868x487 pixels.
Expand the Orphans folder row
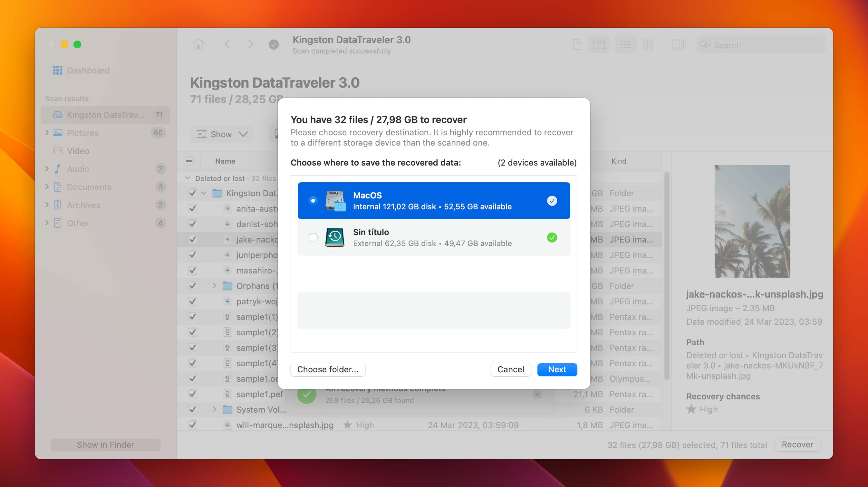click(x=214, y=286)
